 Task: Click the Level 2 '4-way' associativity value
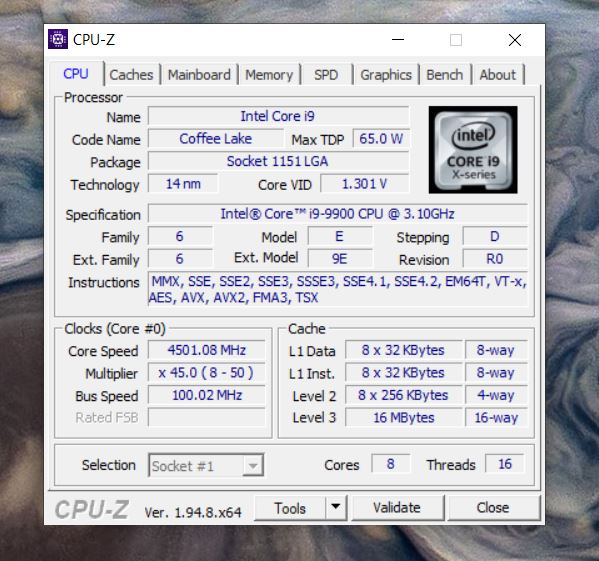tap(496, 395)
